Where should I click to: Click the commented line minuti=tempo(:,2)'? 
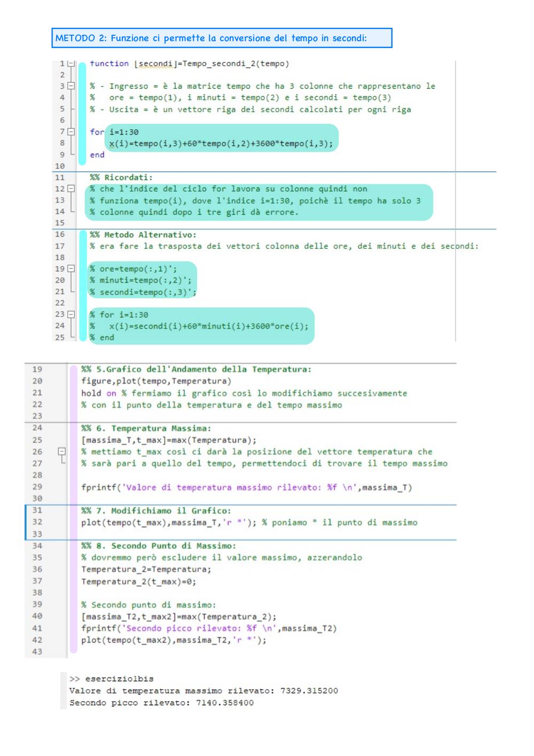(x=140, y=280)
